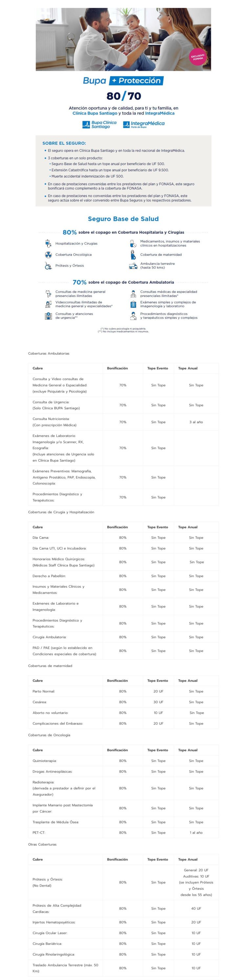Viewport: 252px width, 980px height.
Task: Click the Procedimientos diagnósticos icon
Action: tap(133, 316)
